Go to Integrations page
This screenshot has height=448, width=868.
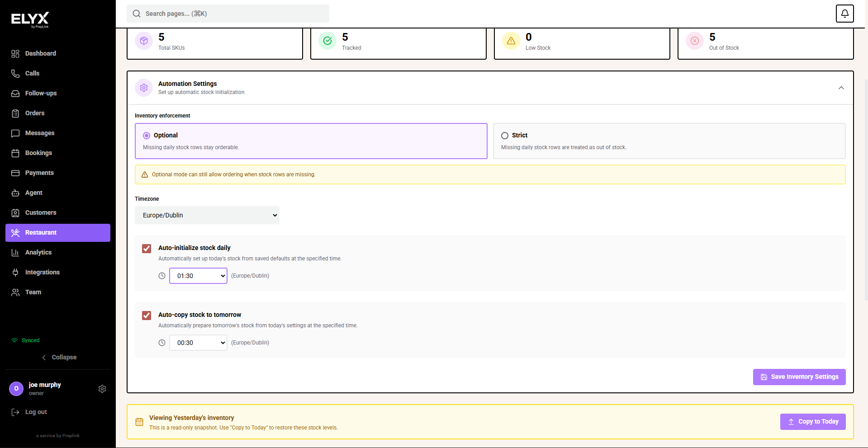pos(58,272)
